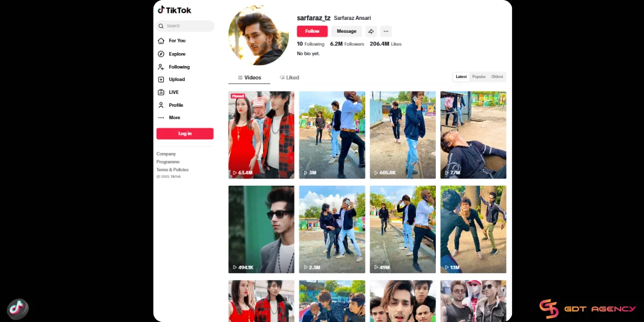This screenshot has width=644, height=322.
Task: Switch to the Videos tab
Action: pyautogui.click(x=250, y=77)
